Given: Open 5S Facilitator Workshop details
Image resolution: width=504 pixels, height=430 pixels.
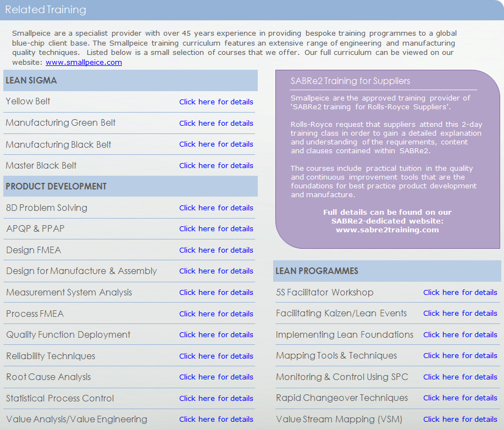Looking at the screenshot, I should point(460,292).
